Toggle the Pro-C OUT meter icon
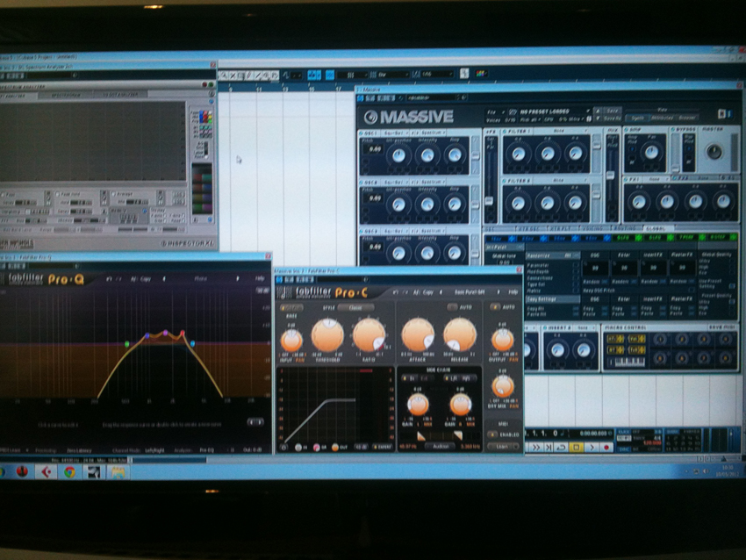This screenshot has height=560, width=746. point(335,448)
